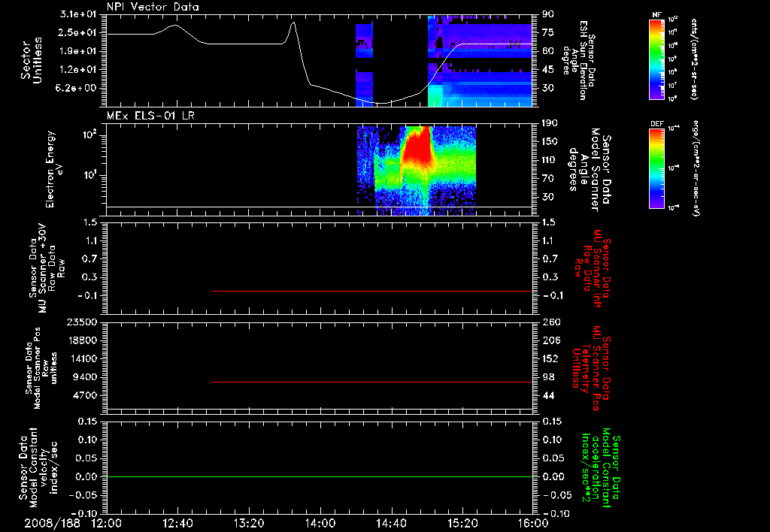Click the 23500 tick label
770x532 pixels.
81,322
